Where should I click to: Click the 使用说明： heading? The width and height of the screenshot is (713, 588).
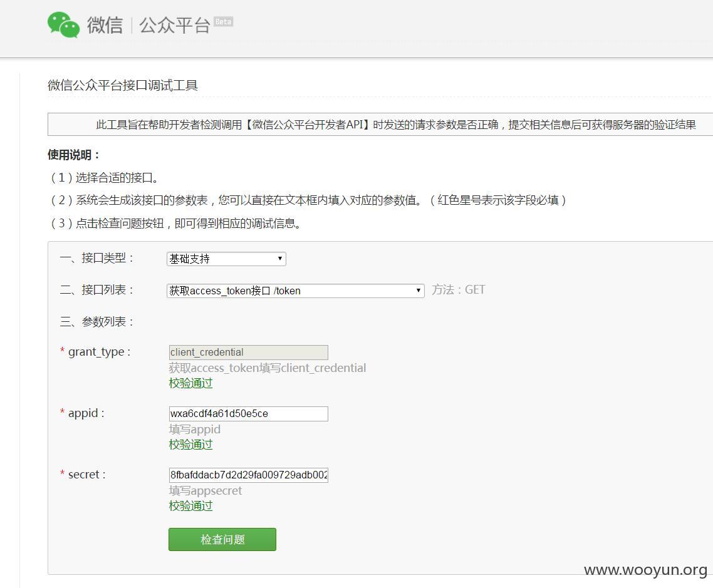pos(74,155)
